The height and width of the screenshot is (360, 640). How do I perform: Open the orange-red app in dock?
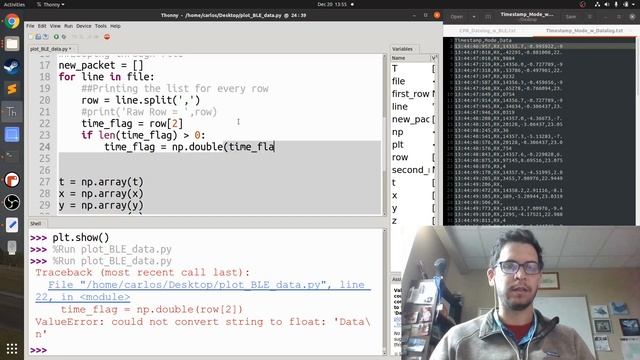pos(12,180)
